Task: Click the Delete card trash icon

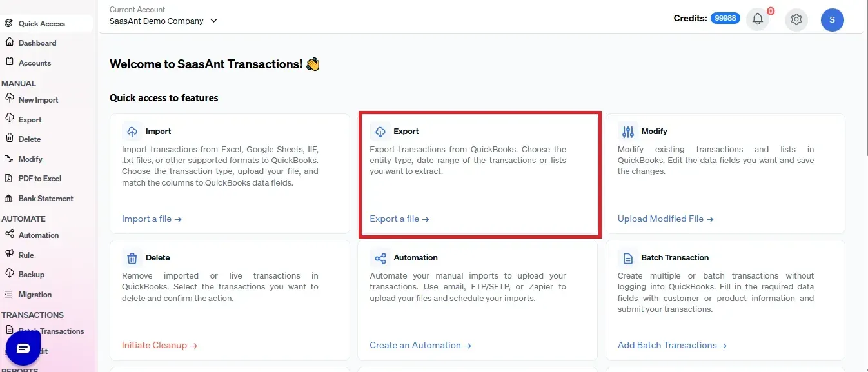Action: click(132, 258)
